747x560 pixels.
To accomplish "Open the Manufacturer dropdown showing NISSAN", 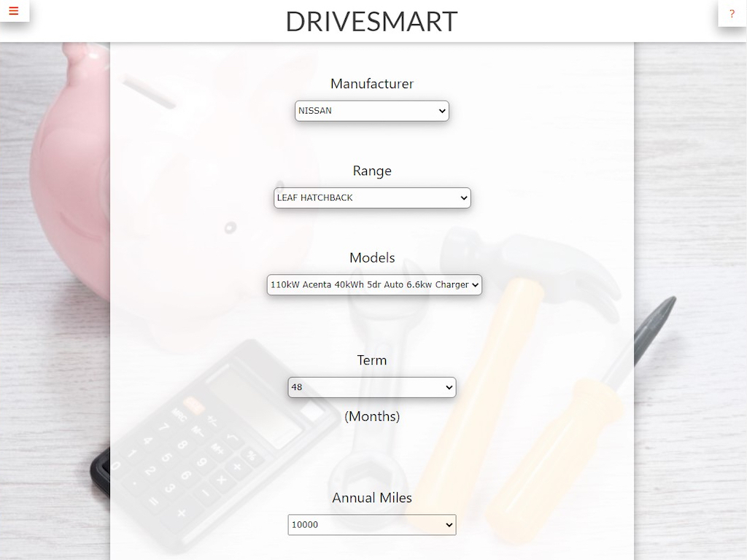I will coord(371,111).
